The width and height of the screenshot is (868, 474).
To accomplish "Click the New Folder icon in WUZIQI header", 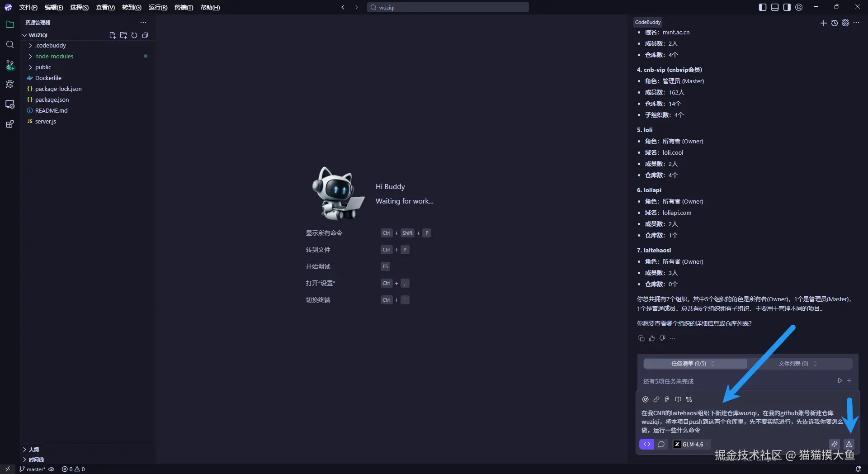I will coord(123,35).
